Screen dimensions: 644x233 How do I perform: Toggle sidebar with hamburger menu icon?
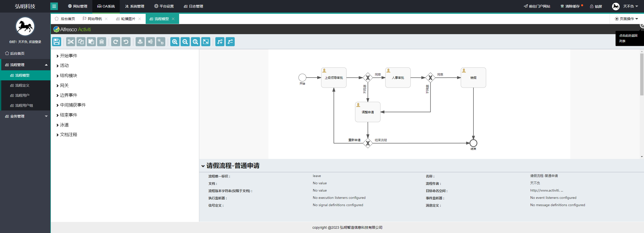click(54, 6)
